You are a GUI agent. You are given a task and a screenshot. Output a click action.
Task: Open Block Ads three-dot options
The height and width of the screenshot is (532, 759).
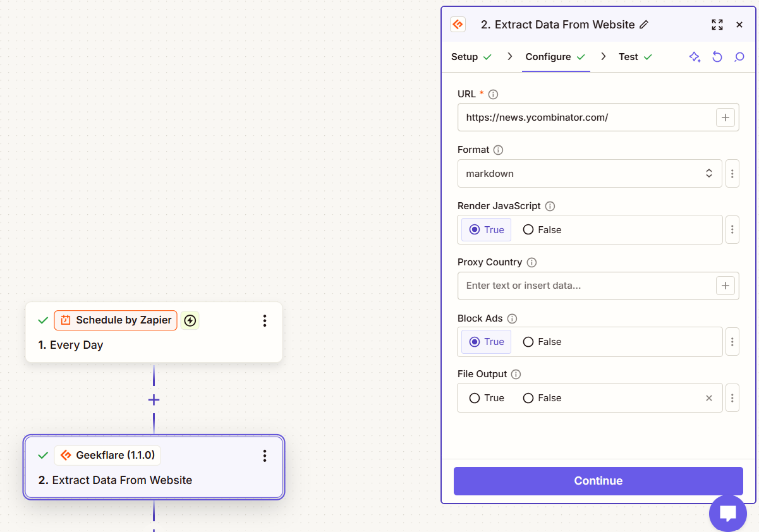pyautogui.click(x=732, y=342)
